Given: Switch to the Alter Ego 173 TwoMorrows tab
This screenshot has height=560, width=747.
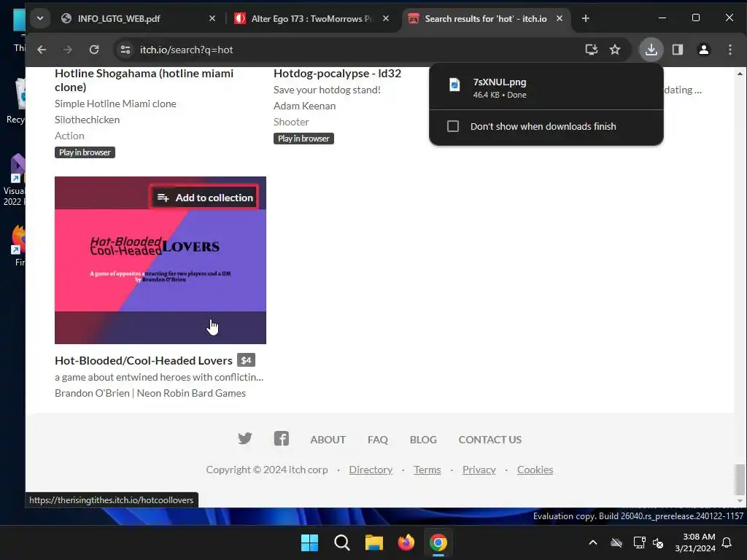Looking at the screenshot, I should click(x=312, y=18).
